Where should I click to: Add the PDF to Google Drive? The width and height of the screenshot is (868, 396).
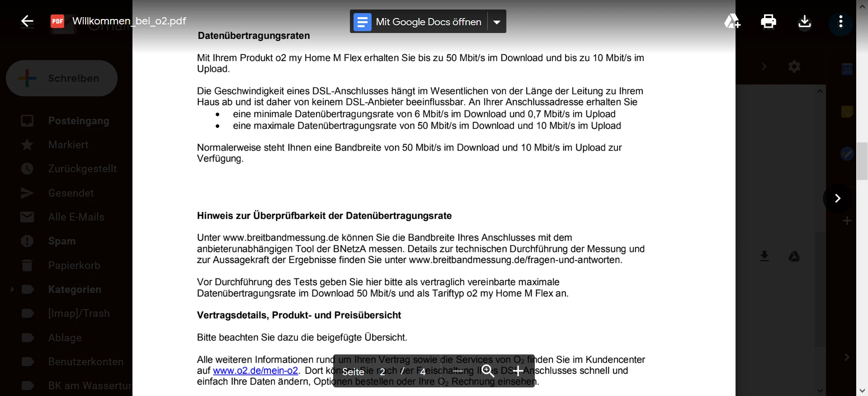pyautogui.click(x=732, y=21)
